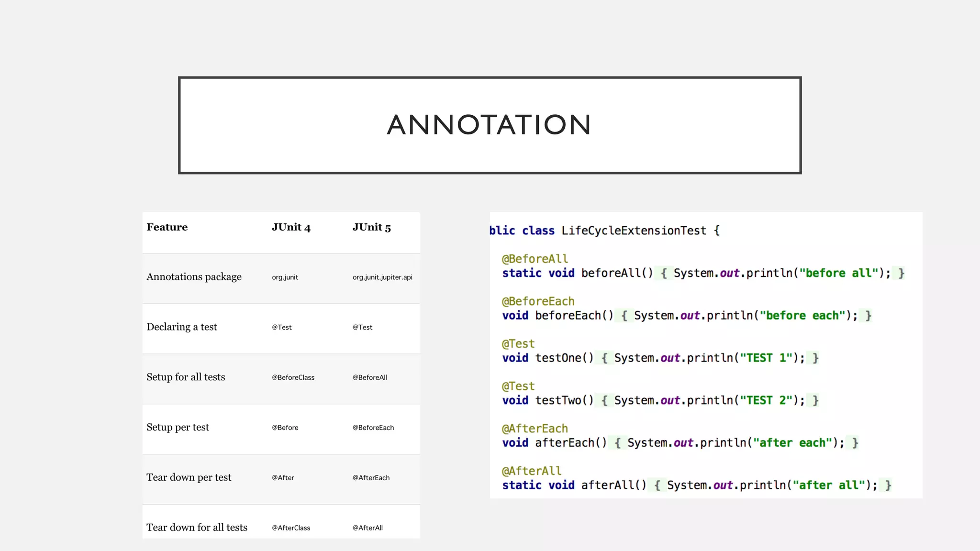This screenshot has height=551, width=980.
Task: Select the '@BeforeAll' table cell
Action: pos(370,377)
